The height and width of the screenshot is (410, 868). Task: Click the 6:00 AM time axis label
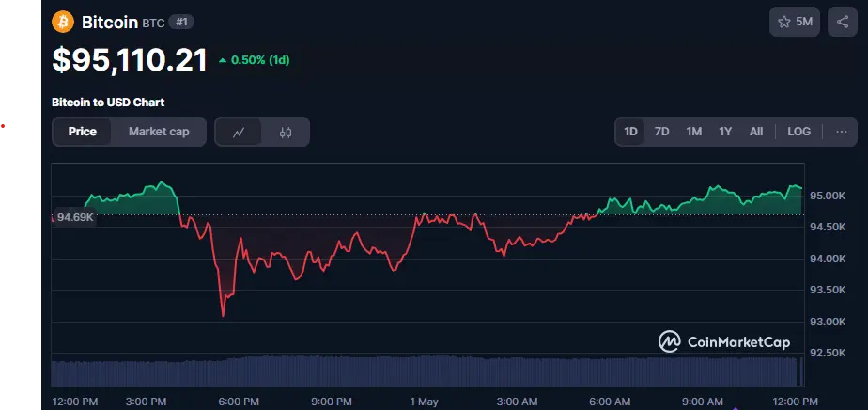coord(610,402)
